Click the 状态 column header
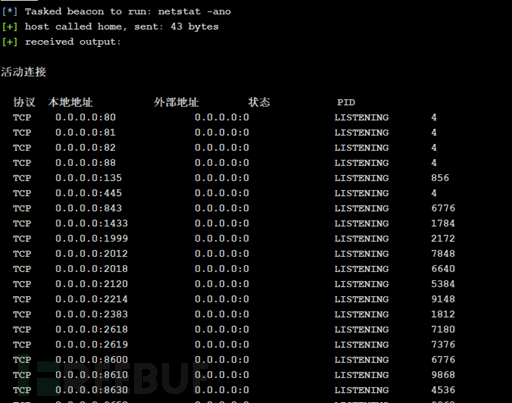Viewport: 512px width, 403px height. coord(259,102)
